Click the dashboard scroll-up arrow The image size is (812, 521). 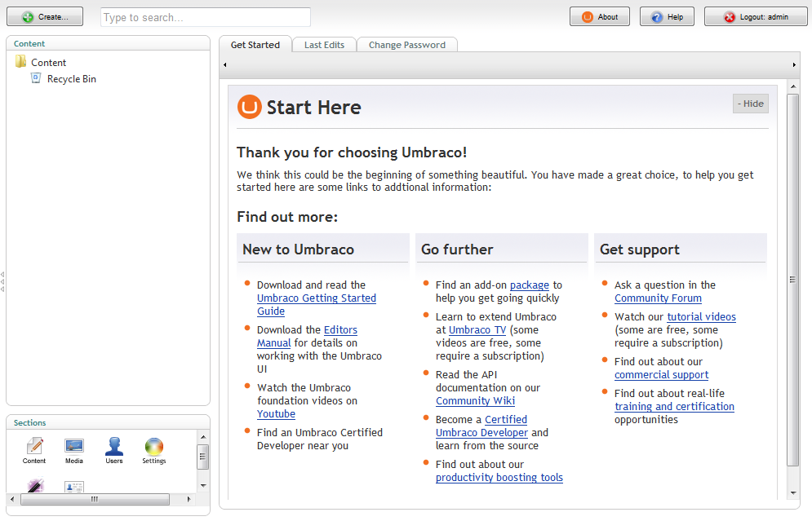pyautogui.click(x=793, y=86)
